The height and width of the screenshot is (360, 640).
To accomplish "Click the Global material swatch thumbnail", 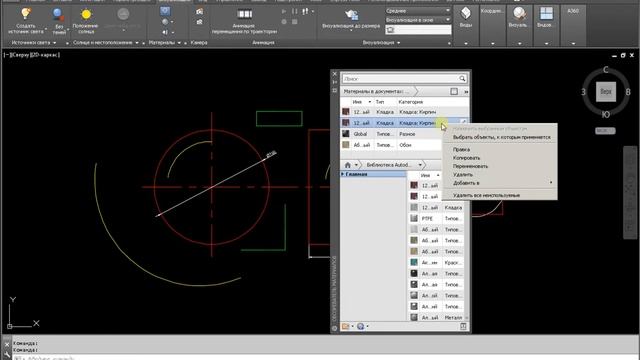I will pyautogui.click(x=346, y=134).
